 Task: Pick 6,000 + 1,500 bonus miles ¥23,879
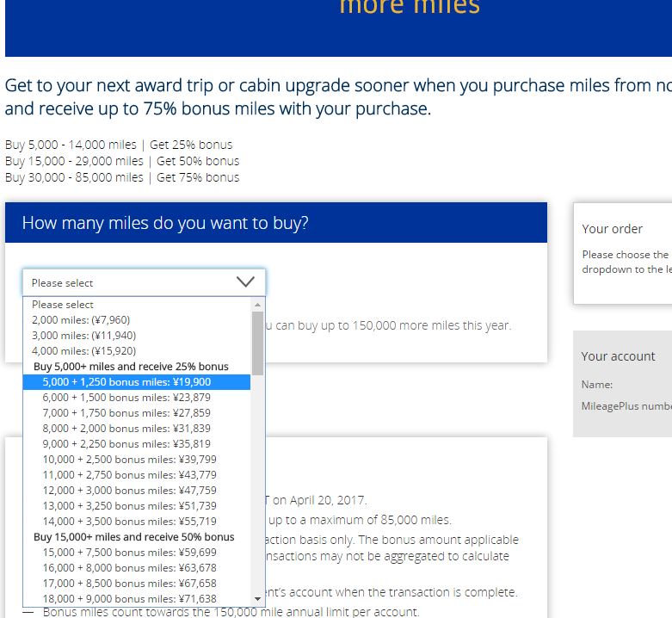coord(137,398)
